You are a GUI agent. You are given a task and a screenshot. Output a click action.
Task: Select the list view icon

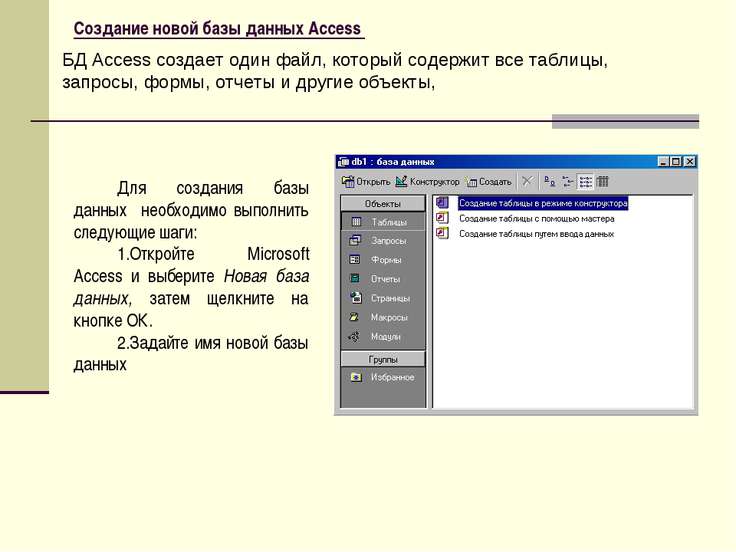tap(585, 181)
